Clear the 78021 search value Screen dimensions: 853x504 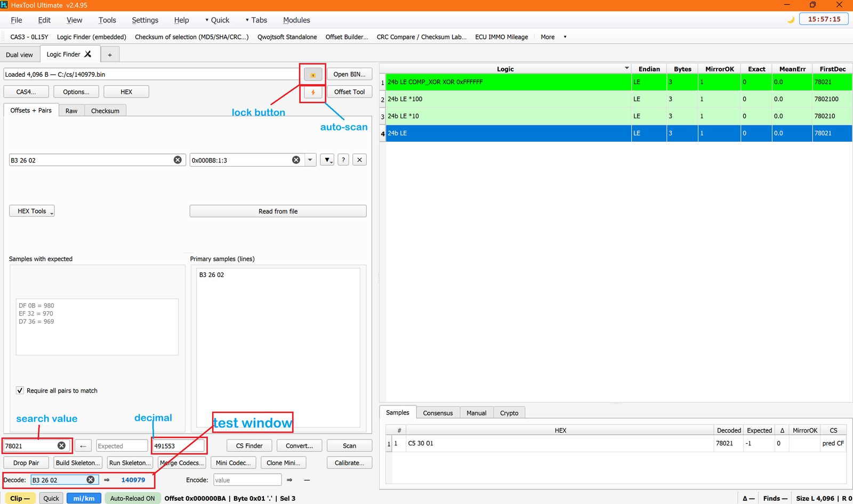[61, 445]
